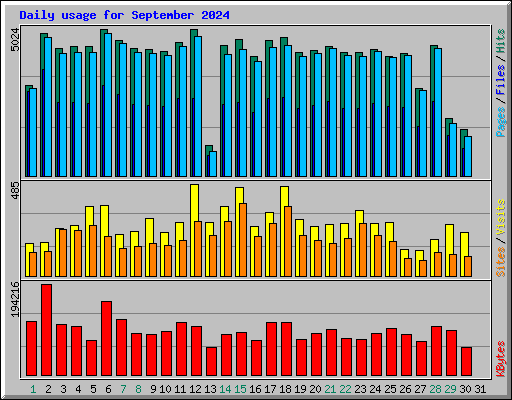Click day 13 on the x-axis

click(210, 389)
